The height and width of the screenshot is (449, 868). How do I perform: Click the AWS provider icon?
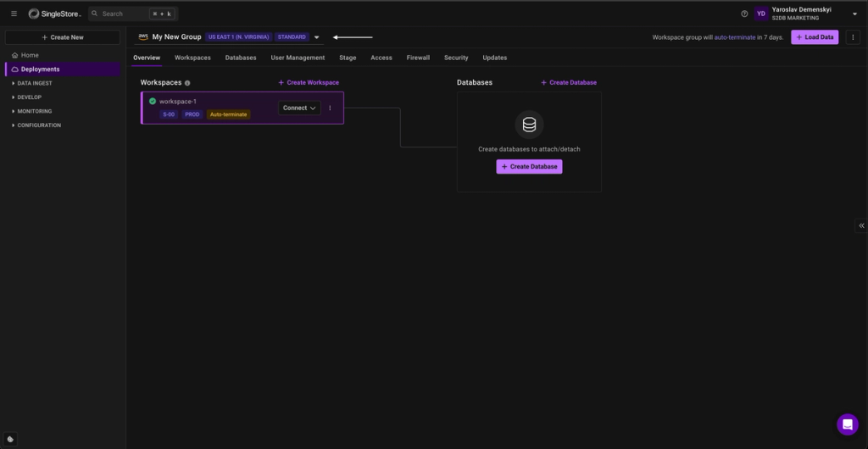point(142,37)
